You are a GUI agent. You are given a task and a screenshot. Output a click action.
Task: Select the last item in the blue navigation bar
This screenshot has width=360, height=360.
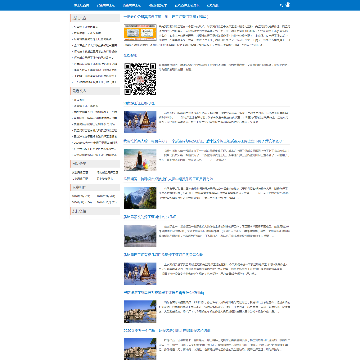[x=213, y=5]
